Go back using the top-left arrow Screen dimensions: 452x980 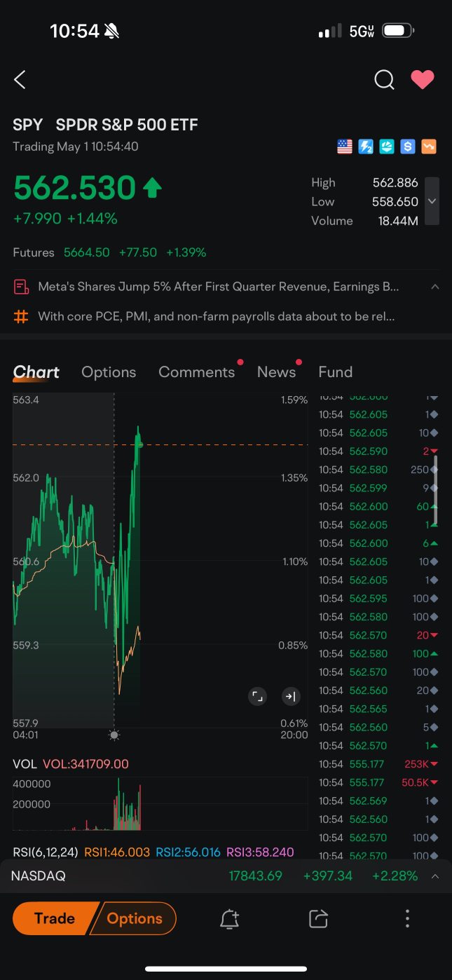(20, 80)
